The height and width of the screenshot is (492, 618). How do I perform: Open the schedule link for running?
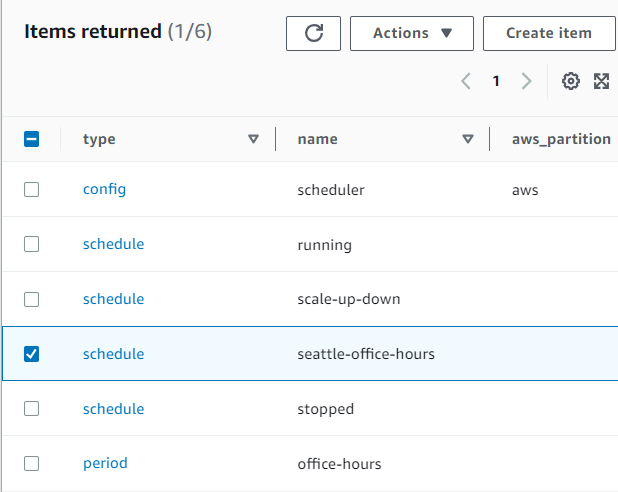(113, 244)
